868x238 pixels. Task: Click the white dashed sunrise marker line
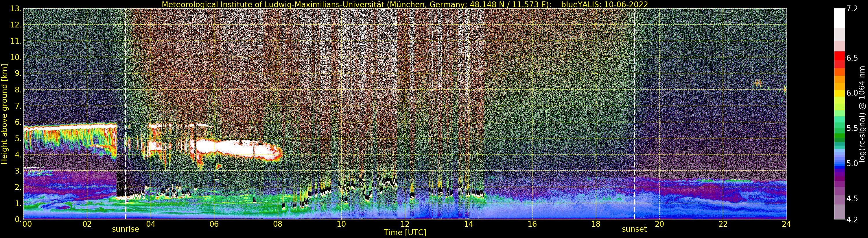click(125, 114)
